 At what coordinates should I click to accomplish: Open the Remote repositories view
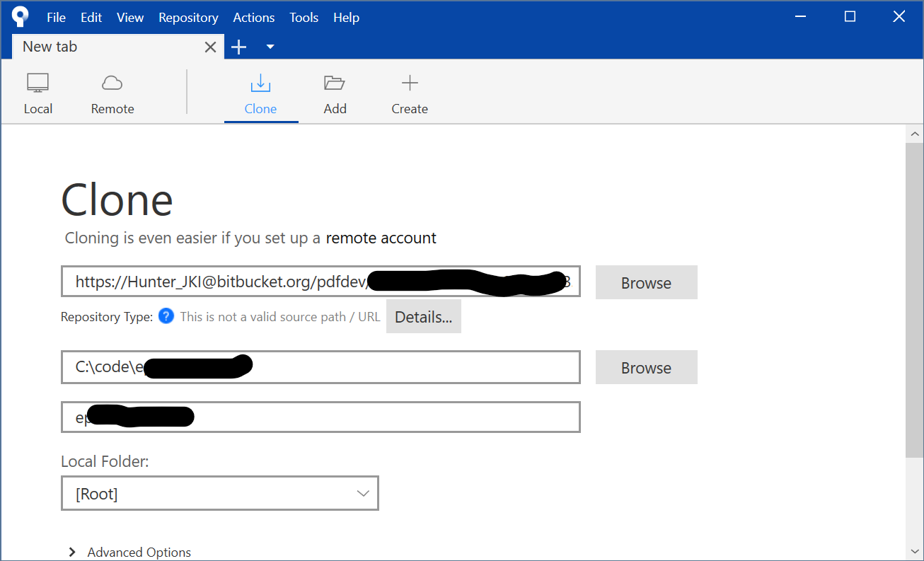pyautogui.click(x=112, y=93)
